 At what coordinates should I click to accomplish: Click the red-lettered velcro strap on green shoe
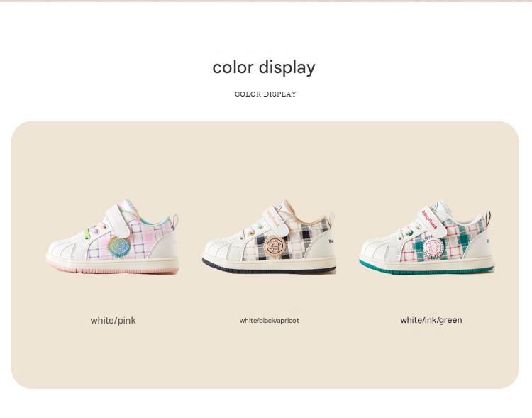pyautogui.click(x=433, y=221)
